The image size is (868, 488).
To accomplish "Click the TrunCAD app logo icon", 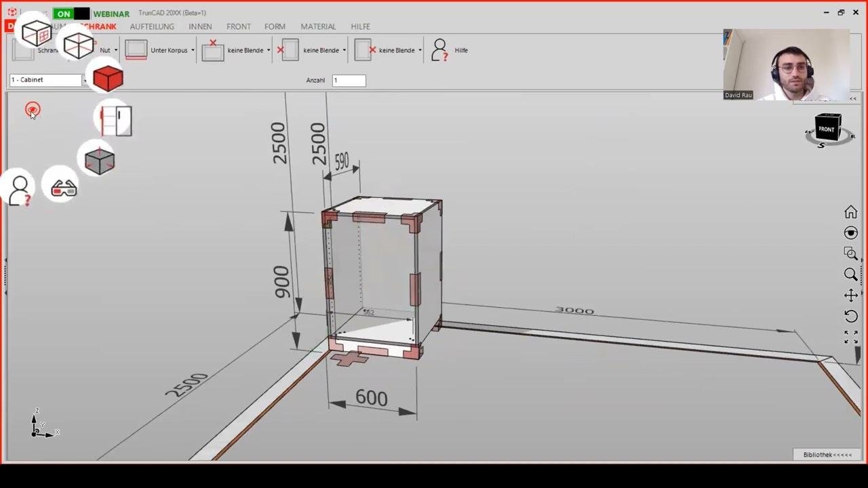I will 12,12.
